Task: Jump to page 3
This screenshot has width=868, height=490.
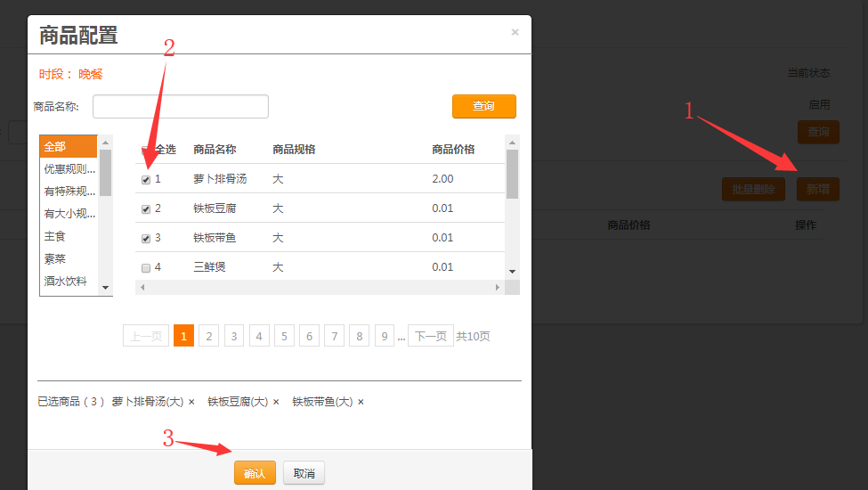Action: pos(234,336)
